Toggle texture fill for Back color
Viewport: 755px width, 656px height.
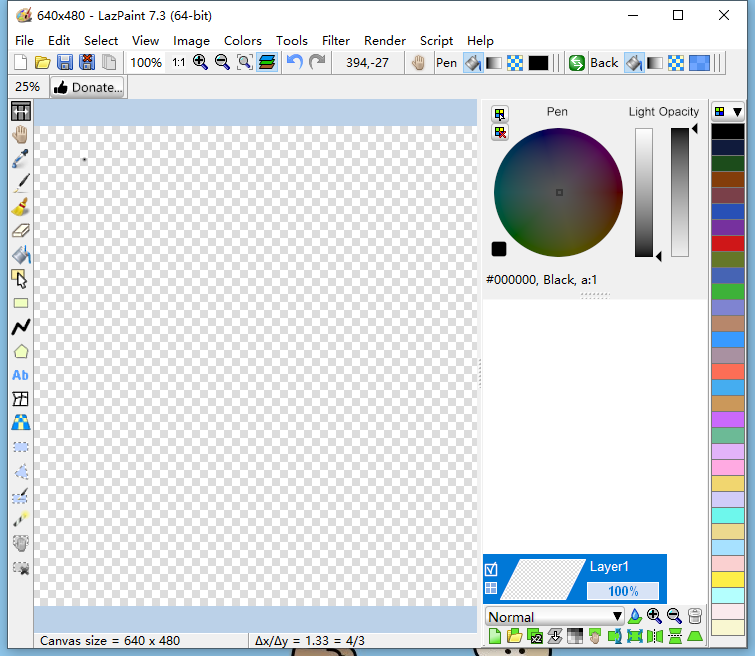pos(676,63)
